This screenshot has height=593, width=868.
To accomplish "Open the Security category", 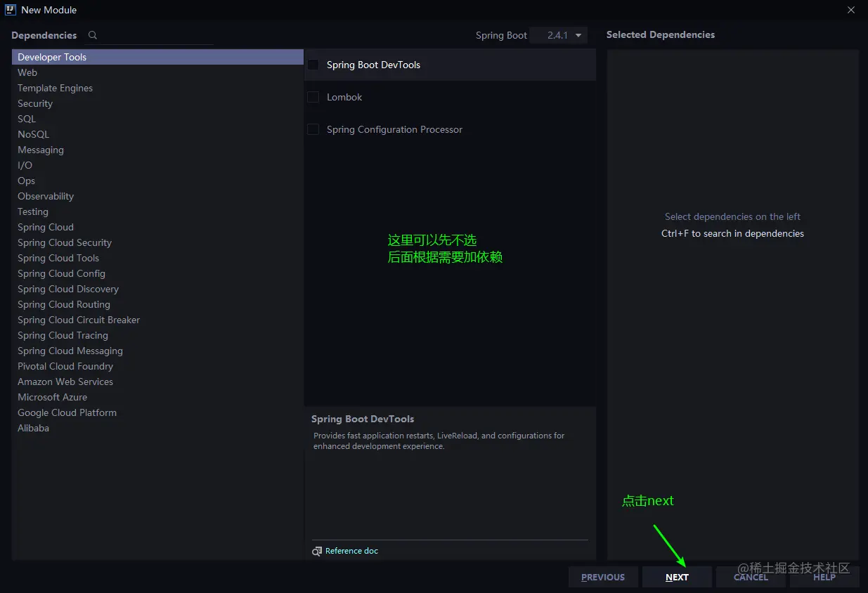I will click(157, 103).
